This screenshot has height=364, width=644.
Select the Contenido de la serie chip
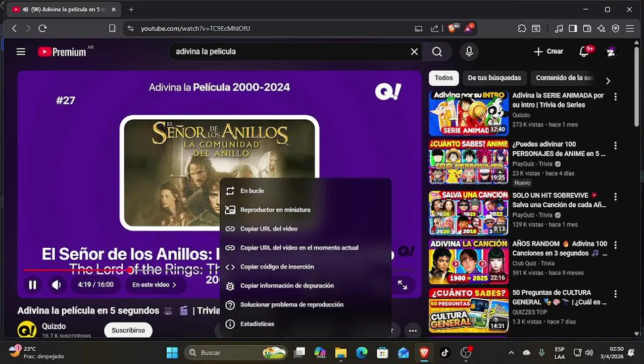pos(565,78)
